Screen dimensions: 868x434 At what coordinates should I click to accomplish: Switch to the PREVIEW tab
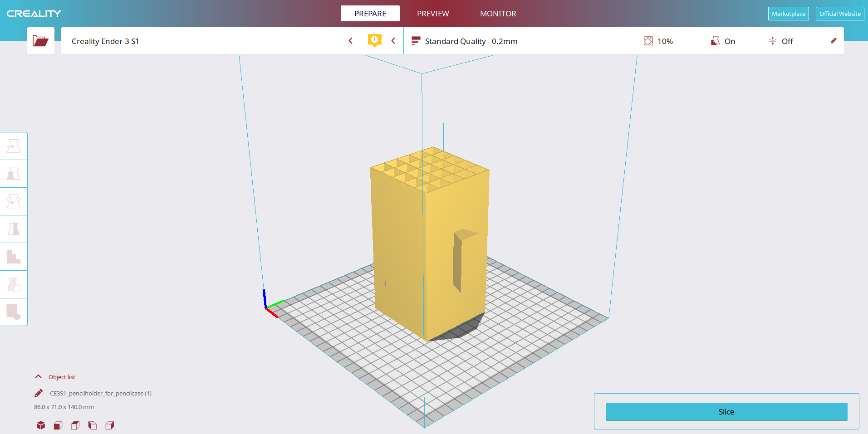pos(433,14)
